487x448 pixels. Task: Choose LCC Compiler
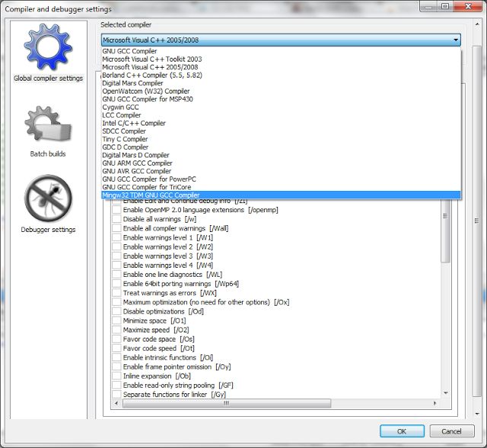pos(281,115)
